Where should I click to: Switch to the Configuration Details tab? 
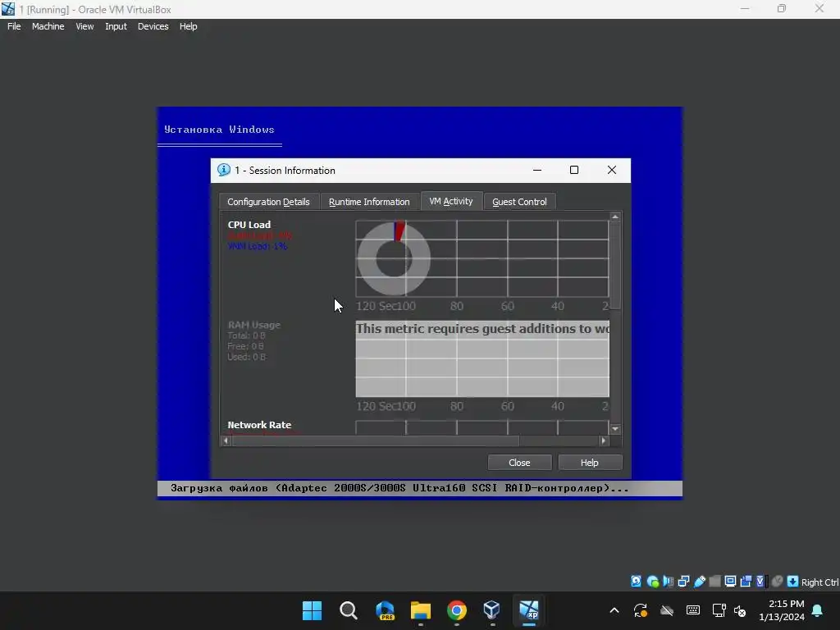[x=268, y=202]
